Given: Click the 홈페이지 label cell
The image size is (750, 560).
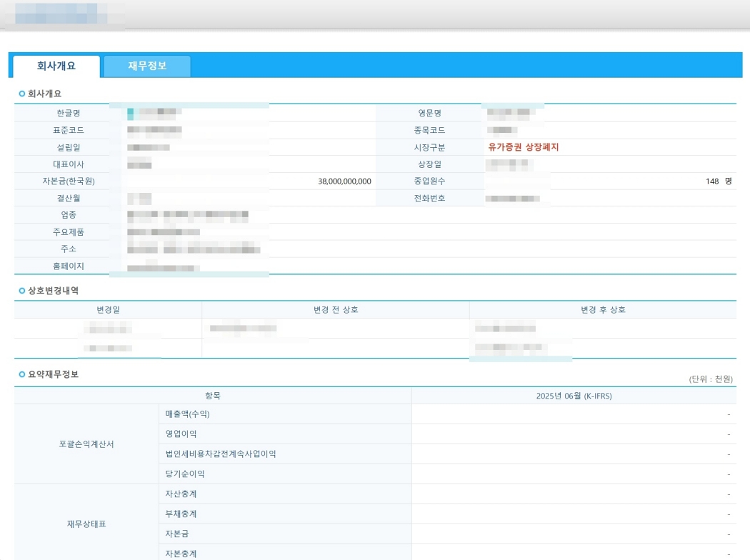Looking at the screenshot, I should pos(69,266).
